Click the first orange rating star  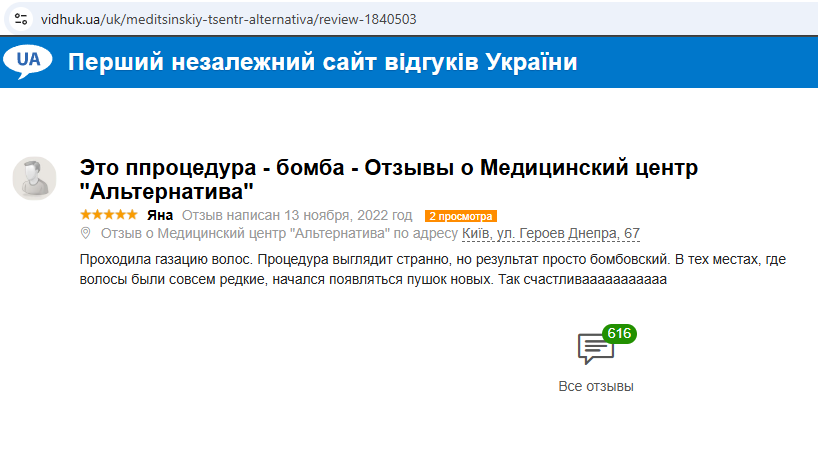pyautogui.click(x=85, y=215)
